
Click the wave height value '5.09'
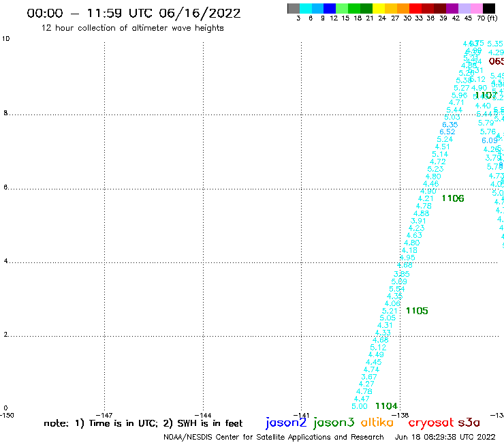point(399,281)
